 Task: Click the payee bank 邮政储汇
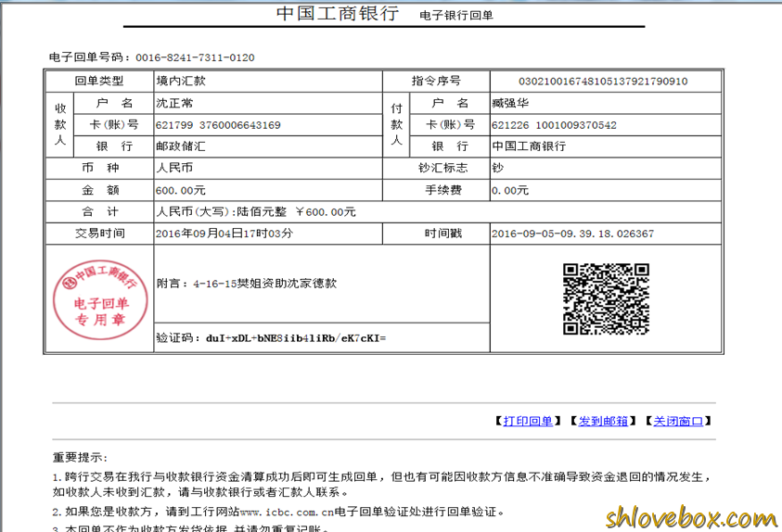point(181,146)
